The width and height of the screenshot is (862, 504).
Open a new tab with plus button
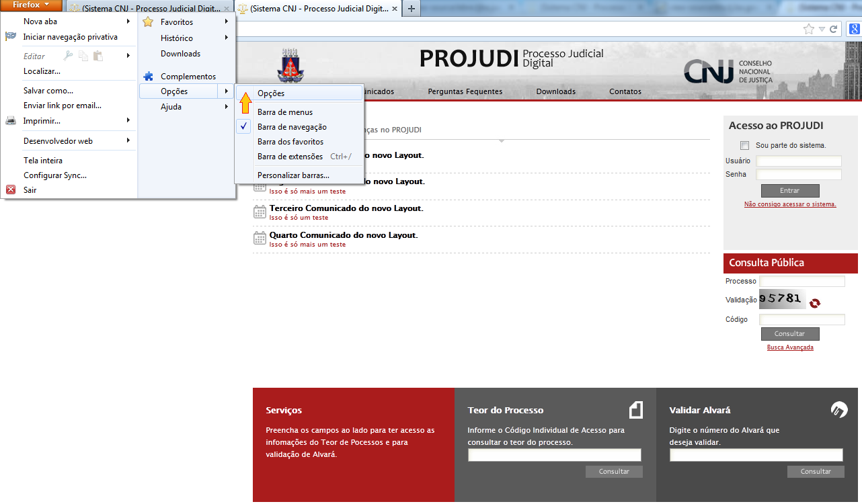point(411,9)
